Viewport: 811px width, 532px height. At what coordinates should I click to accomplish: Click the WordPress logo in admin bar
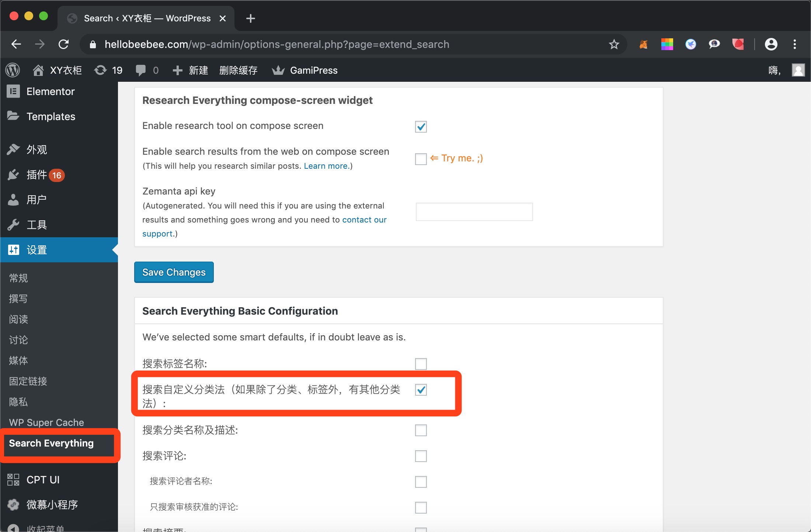coord(13,70)
